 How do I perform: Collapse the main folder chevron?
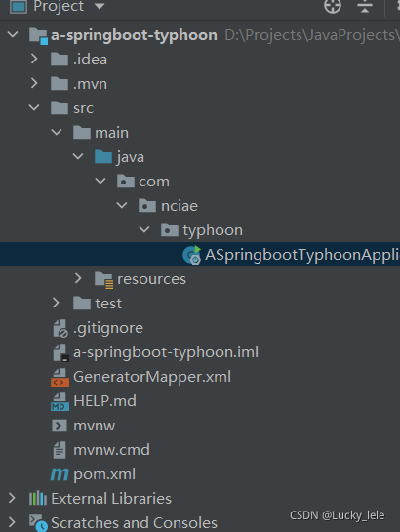click(57, 132)
